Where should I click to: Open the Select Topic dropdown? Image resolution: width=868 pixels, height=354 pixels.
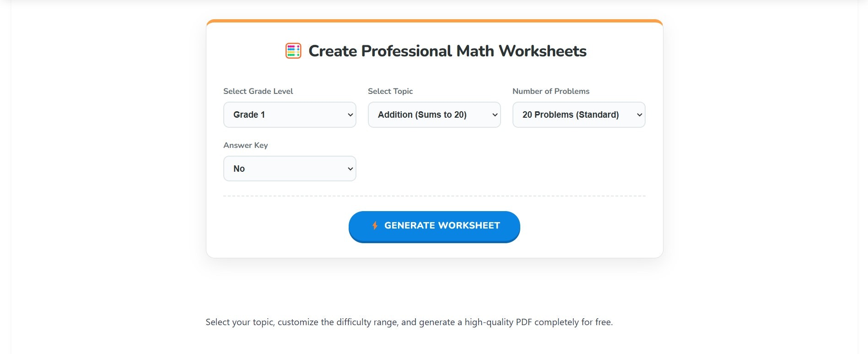(x=434, y=114)
